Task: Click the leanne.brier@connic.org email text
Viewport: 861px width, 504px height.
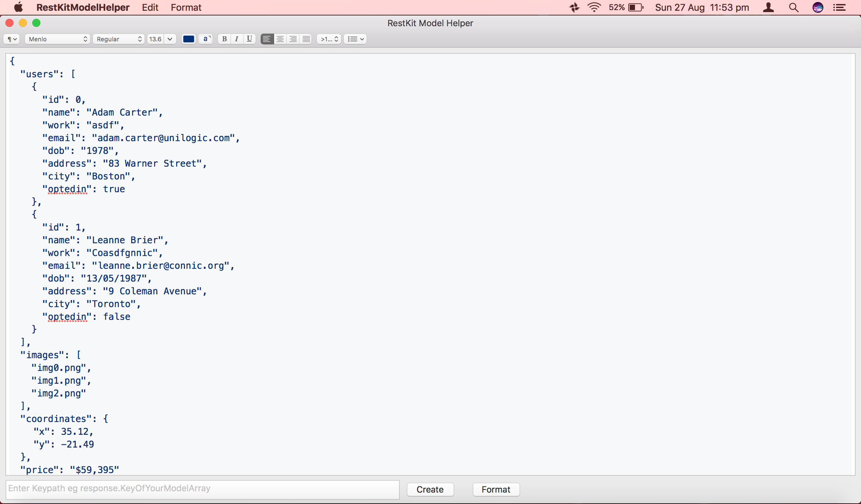Action: click(160, 265)
